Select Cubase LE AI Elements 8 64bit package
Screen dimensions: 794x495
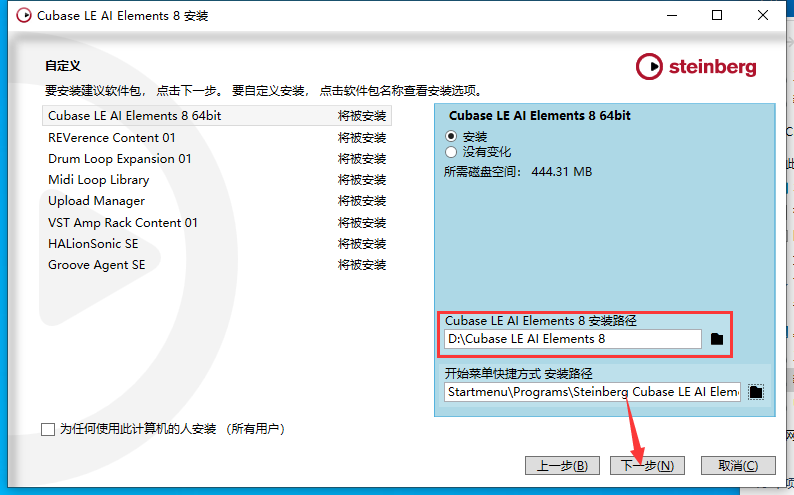[x=217, y=116]
